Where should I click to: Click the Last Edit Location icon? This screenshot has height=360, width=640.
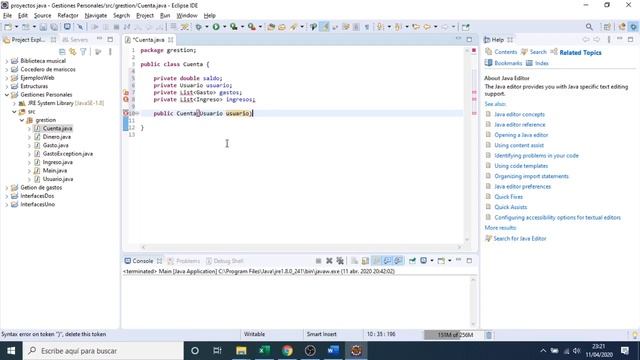coord(416,27)
